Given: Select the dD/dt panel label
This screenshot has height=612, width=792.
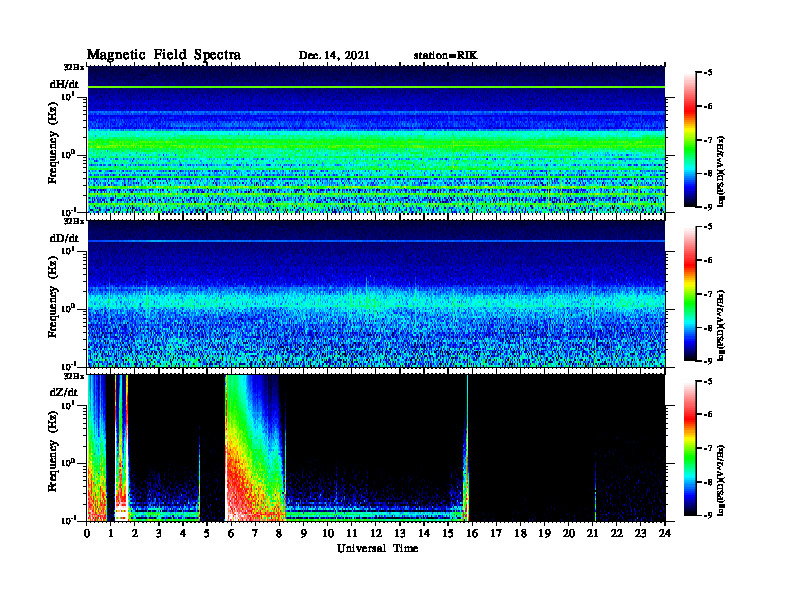Looking at the screenshot, I should click(x=64, y=238).
